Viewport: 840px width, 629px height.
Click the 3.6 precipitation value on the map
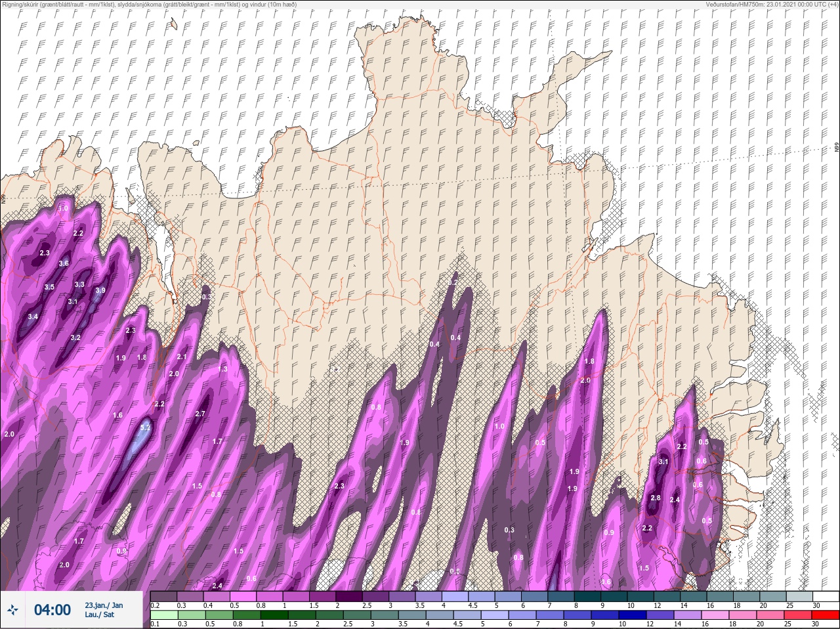[64, 264]
